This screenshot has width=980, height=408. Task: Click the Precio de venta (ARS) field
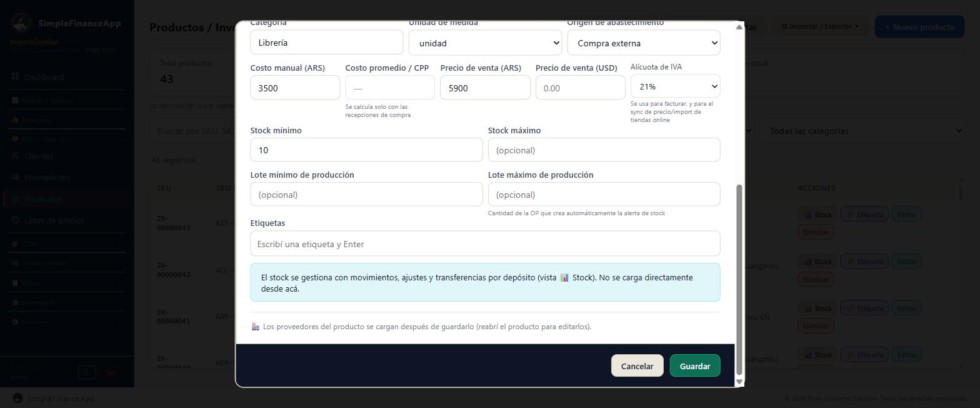point(485,88)
